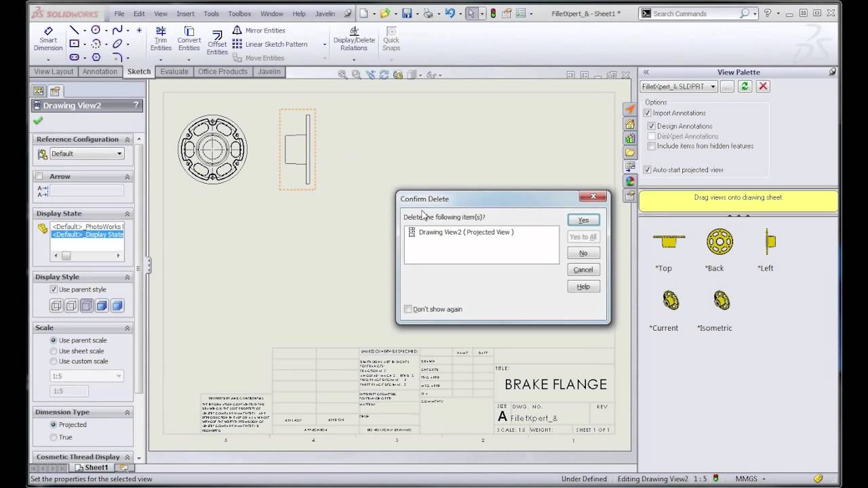Open FilletXpert_& part dropdown in View Palette
This screenshot has height=488, width=868.
tap(679, 86)
